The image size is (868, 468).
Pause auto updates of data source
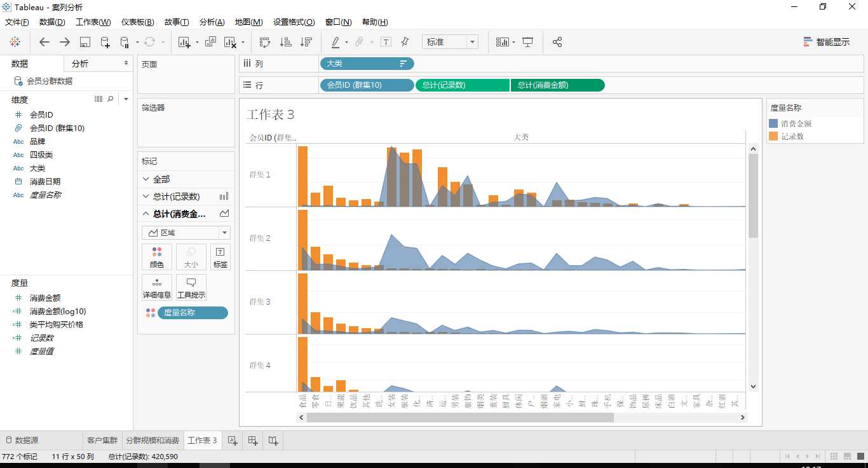[125, 42]
